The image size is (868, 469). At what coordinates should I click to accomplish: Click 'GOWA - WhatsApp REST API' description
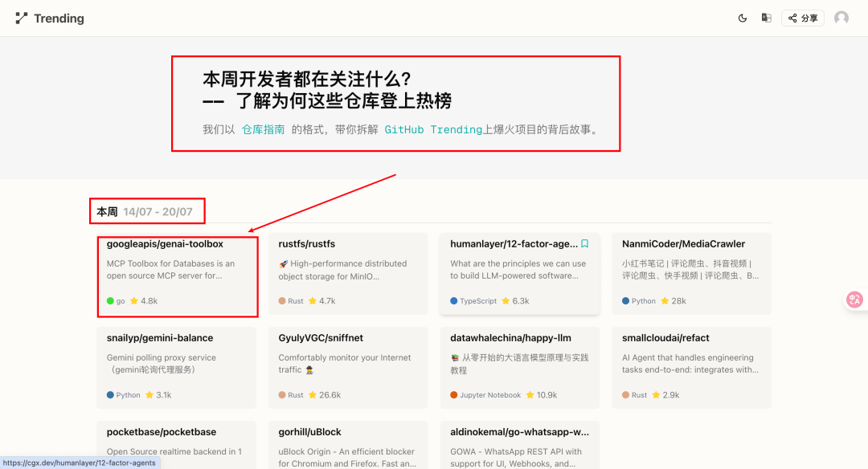(516, 458)
